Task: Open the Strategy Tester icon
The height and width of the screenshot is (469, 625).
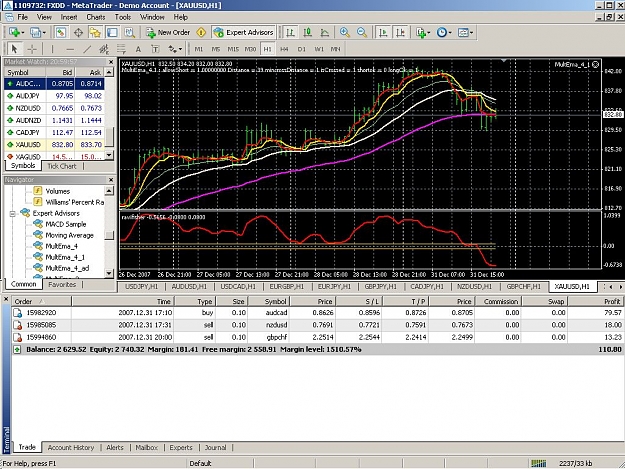Action: (129, 32)
